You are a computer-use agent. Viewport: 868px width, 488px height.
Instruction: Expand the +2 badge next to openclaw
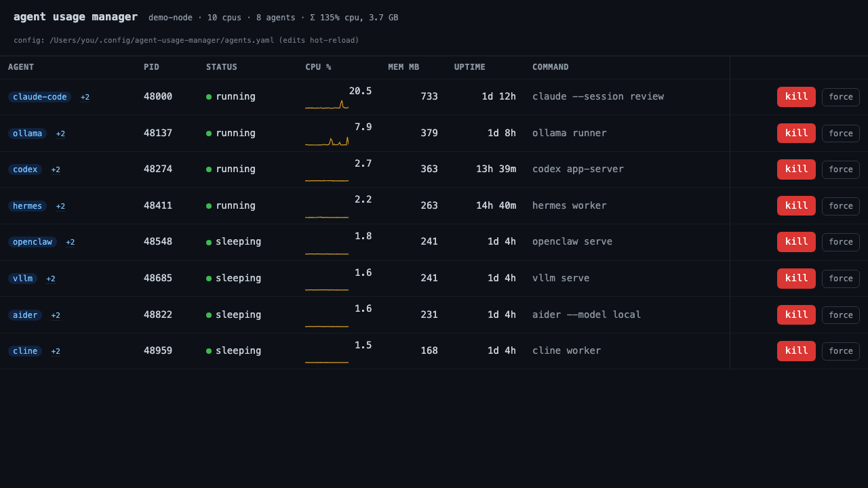[71, 242]
